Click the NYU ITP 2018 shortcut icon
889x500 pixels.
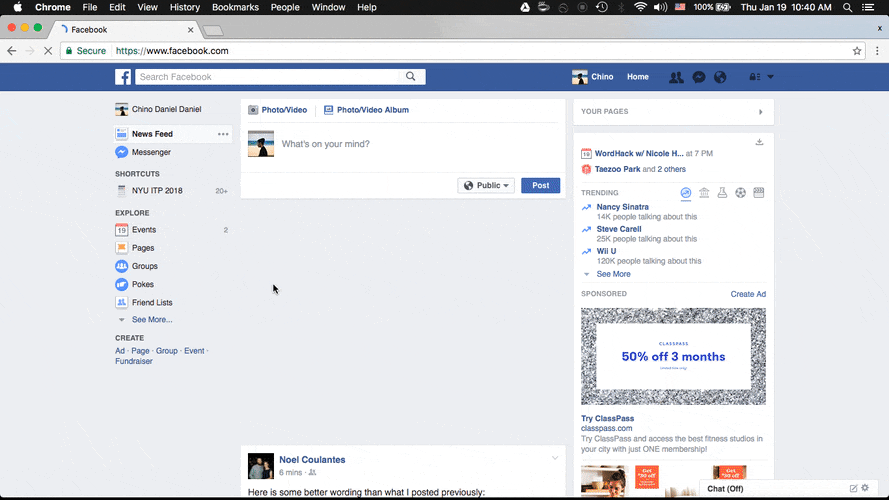tap(121, 190)
